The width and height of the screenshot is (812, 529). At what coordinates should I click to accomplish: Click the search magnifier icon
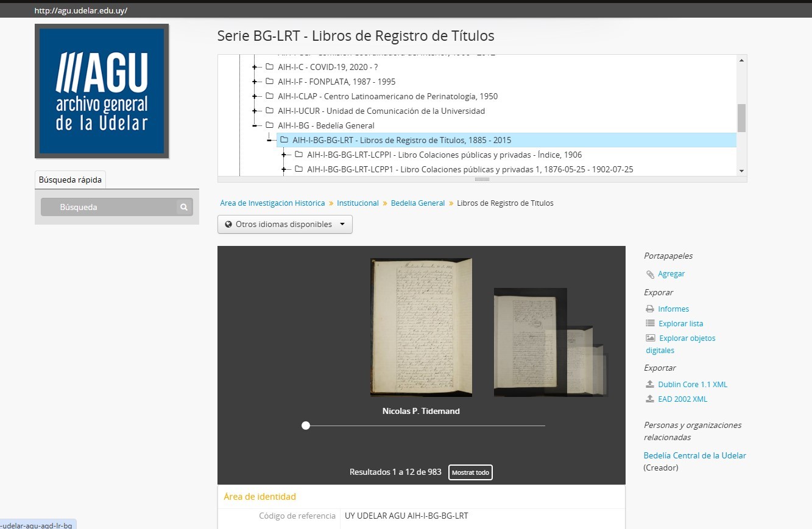pyautogui.click(x=183, y=207)
